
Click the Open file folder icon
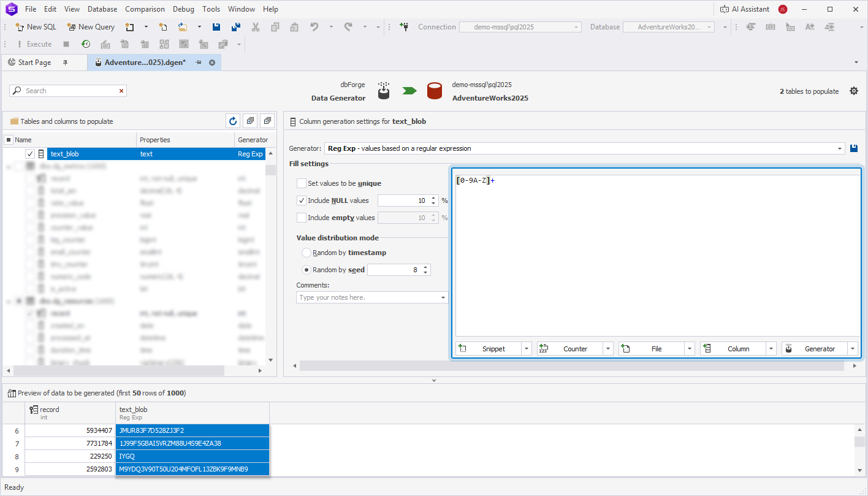pos(183,27)
